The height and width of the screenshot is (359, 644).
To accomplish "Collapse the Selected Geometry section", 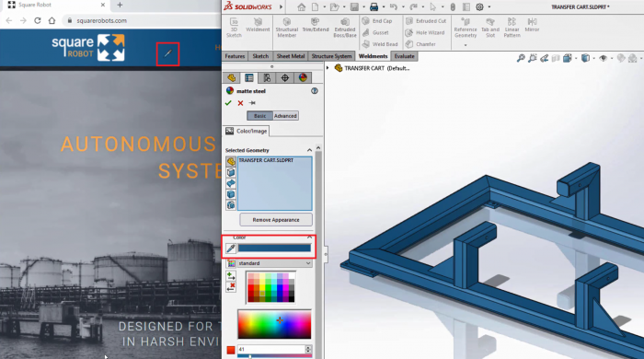I will (x=309, y=150).
